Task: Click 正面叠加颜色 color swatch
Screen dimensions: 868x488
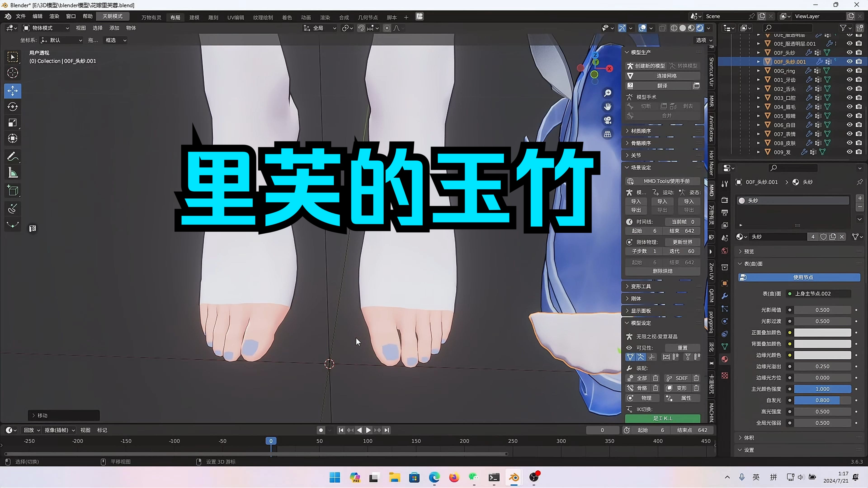Action: (x=823, y=332)
